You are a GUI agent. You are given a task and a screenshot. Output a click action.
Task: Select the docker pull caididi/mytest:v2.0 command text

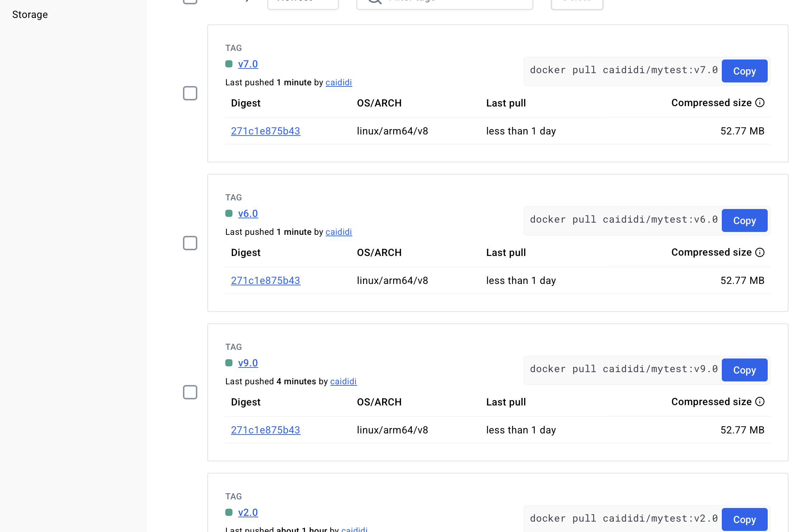(624, 518)
